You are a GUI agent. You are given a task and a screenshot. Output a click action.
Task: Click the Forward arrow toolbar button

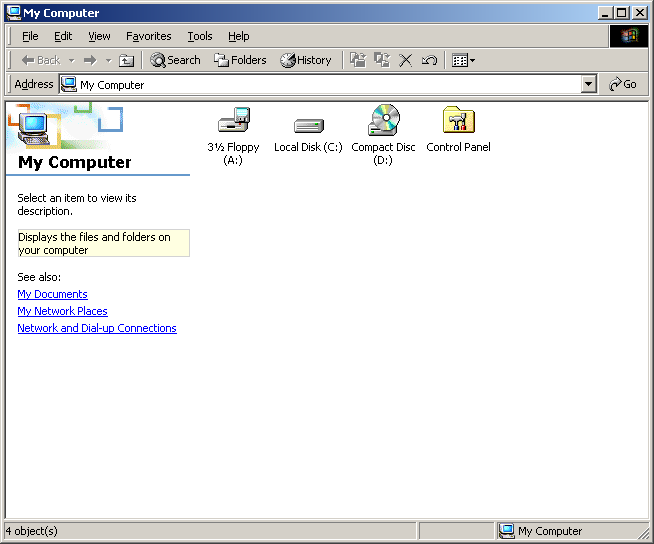pyautogui.click(x=90, y=60)
